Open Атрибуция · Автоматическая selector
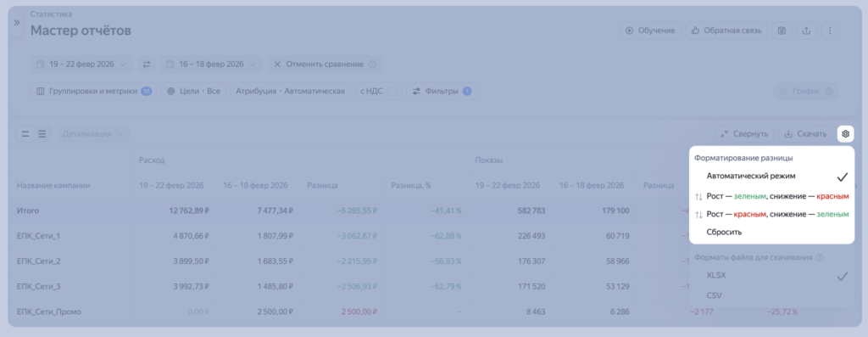 click(291, 92)
